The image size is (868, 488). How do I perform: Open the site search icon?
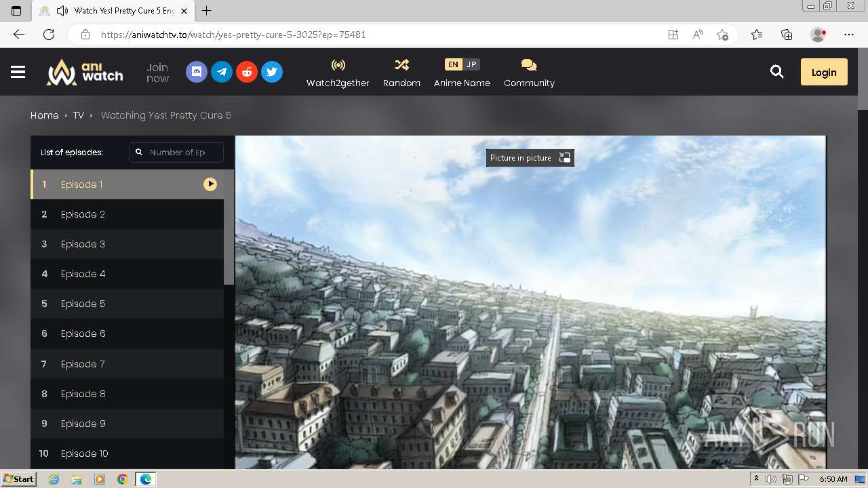pos(777,72)
